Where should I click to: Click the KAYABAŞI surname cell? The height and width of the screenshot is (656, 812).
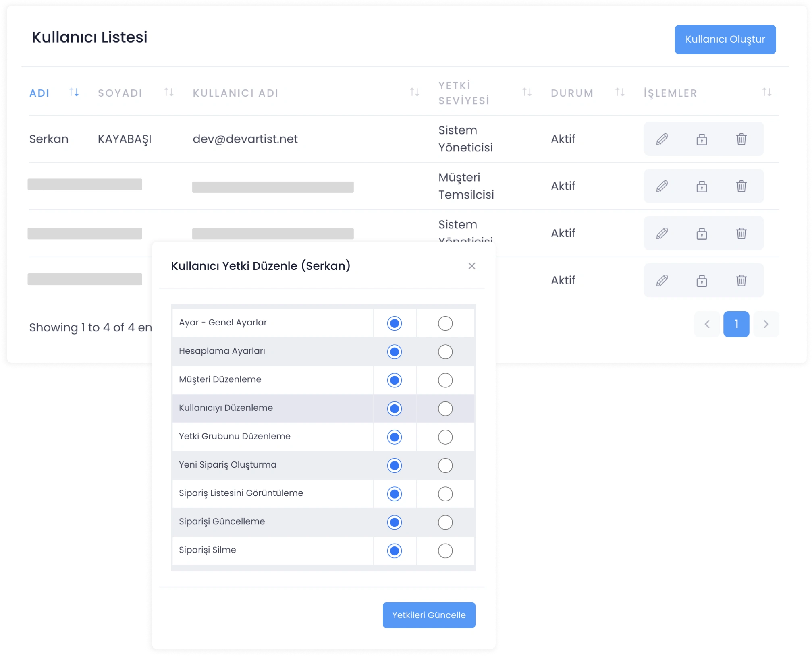(125, 139)
